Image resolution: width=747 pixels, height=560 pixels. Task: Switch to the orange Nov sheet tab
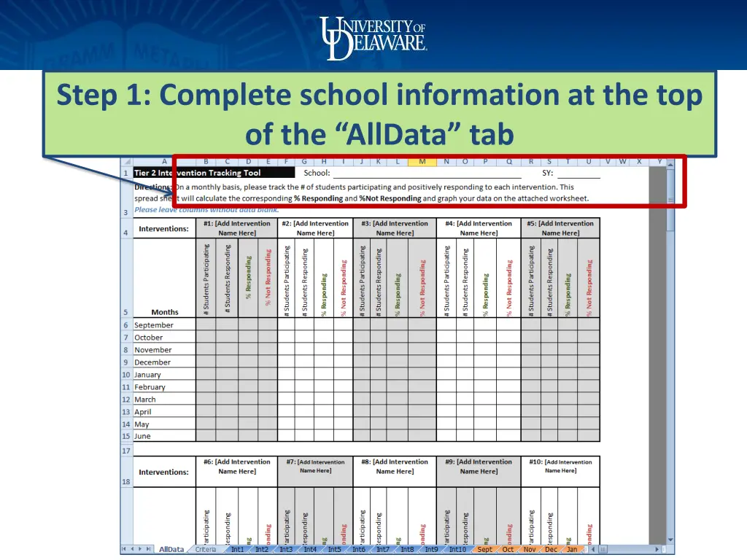click(530, 550)
